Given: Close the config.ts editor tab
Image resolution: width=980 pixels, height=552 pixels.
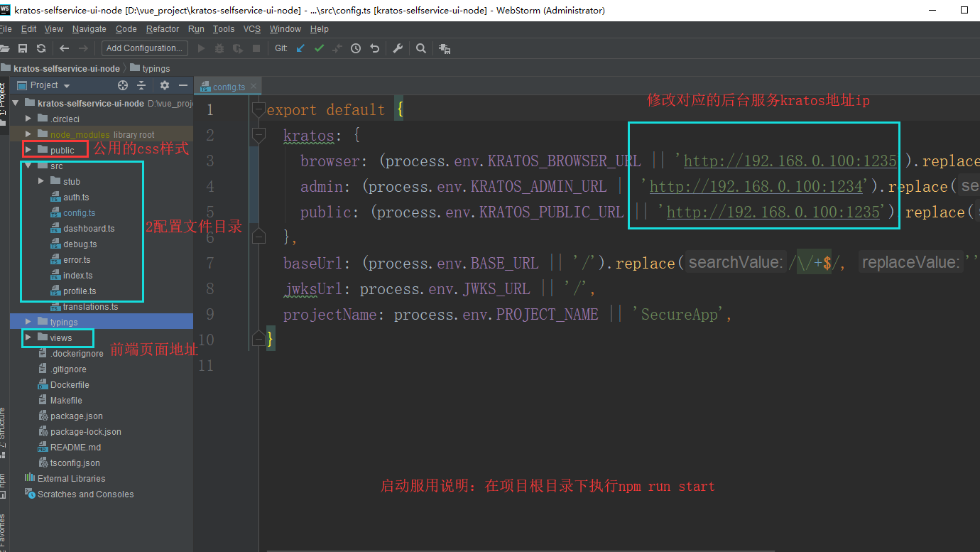Looking at the screenshot, I should 254,87.
